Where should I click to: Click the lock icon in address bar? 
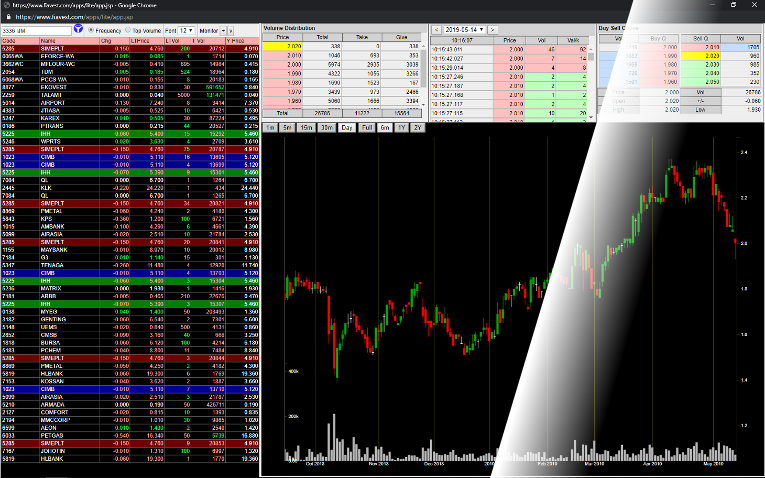(8, 17)
